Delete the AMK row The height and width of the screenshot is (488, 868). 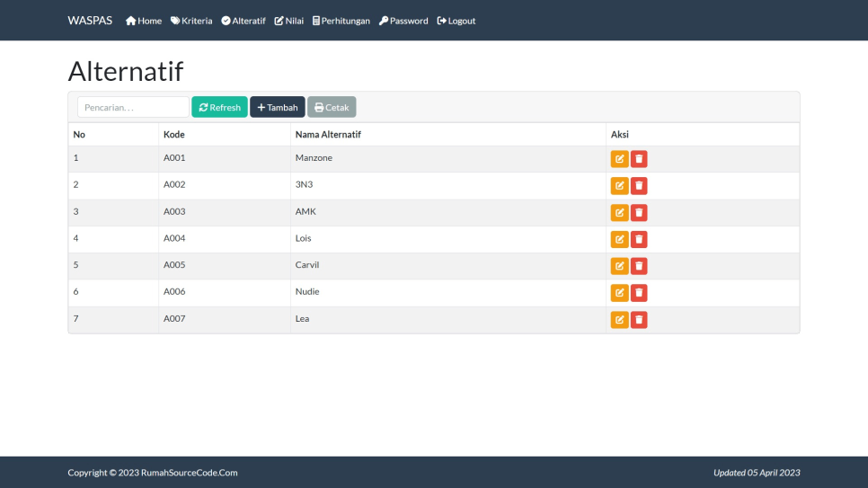[639, 213]
